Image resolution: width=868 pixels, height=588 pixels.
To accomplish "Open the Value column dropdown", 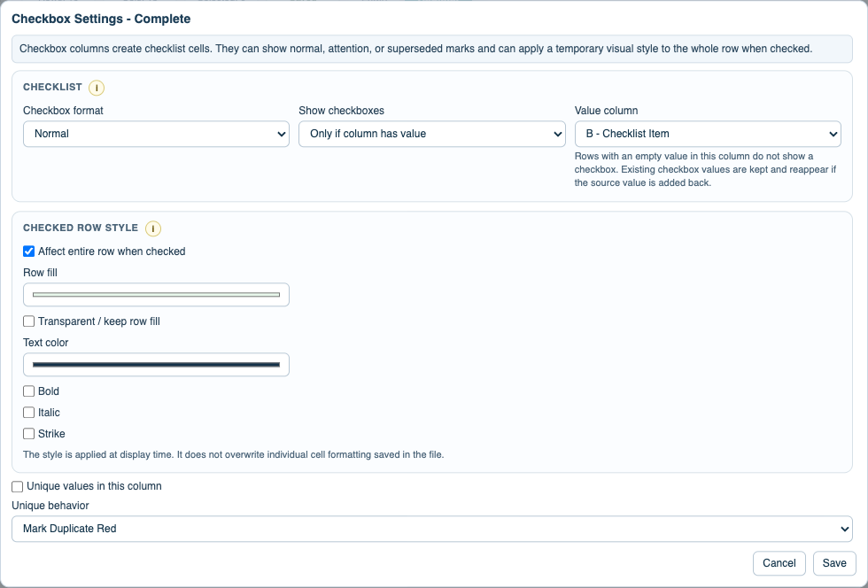I will click(x=708, y=134).
